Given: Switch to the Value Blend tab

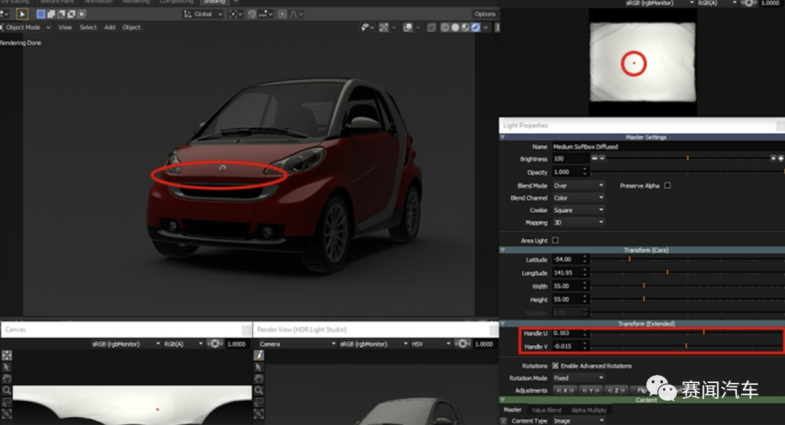Looking at the screenshot, I should (546, 410).
